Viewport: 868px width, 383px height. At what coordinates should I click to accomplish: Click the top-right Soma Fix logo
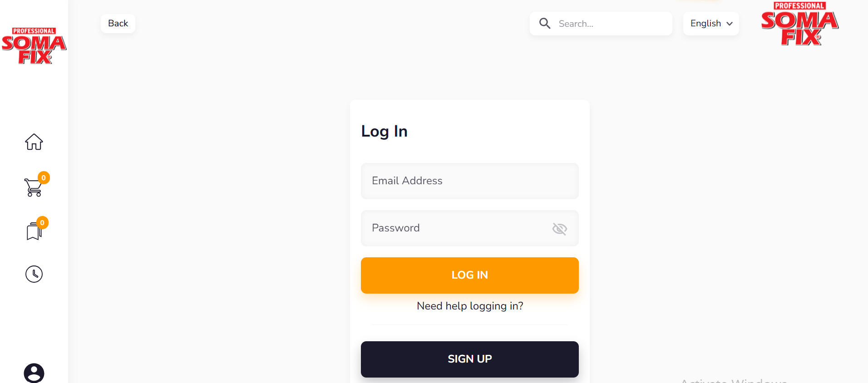(800, 25)
